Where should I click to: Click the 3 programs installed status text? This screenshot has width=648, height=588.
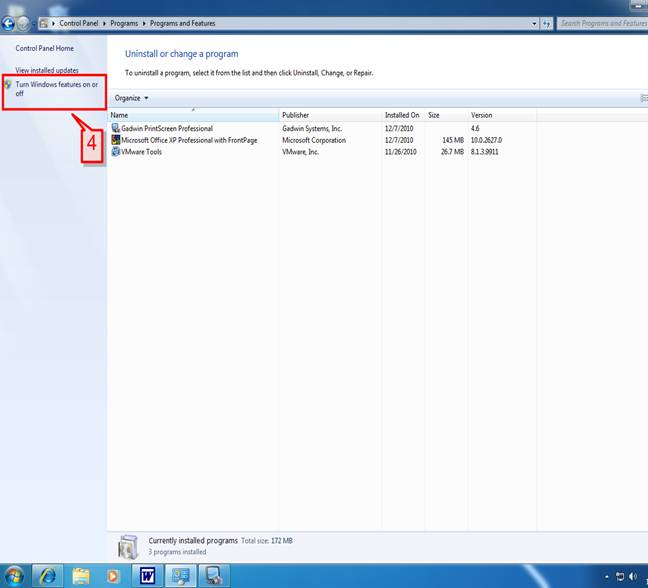177,552
